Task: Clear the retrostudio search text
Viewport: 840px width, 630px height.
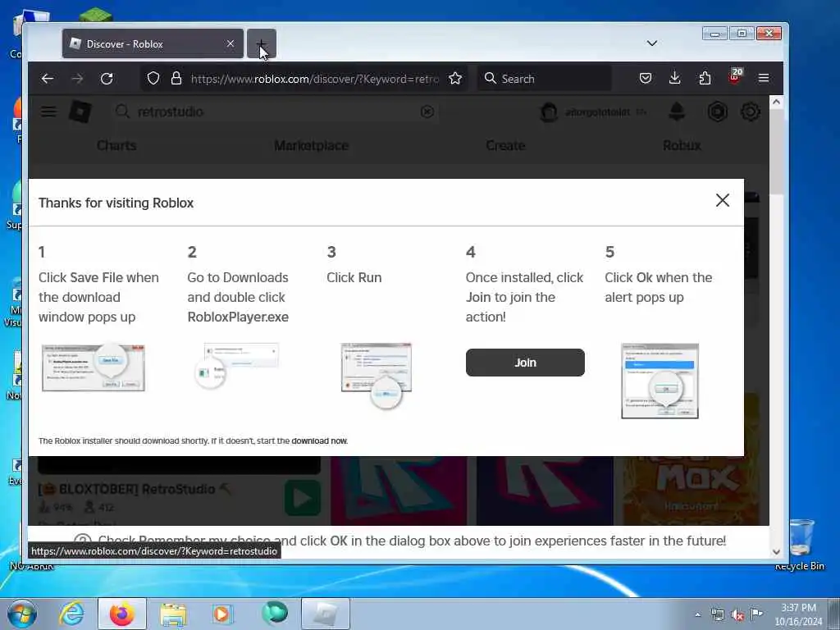Action: [x=427, y=112]
